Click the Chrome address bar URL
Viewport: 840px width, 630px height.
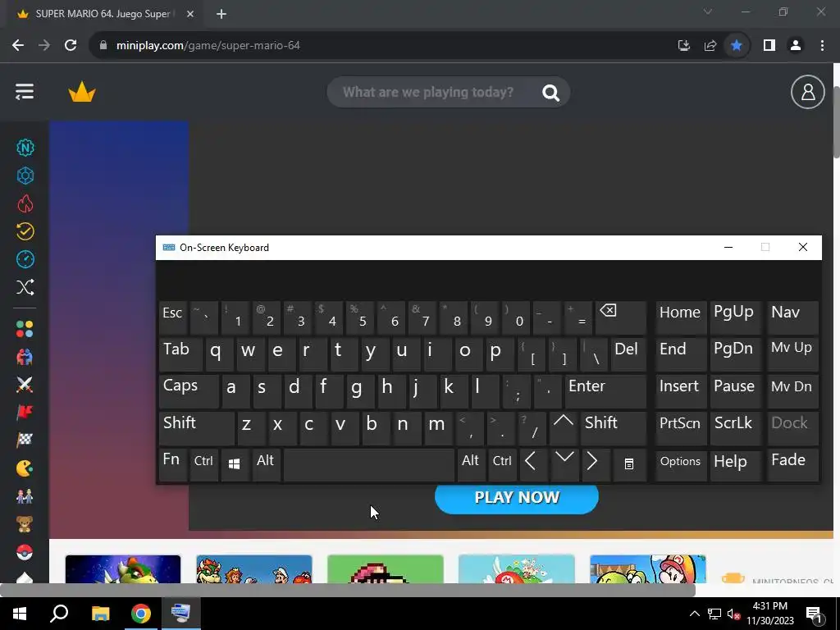208,46
